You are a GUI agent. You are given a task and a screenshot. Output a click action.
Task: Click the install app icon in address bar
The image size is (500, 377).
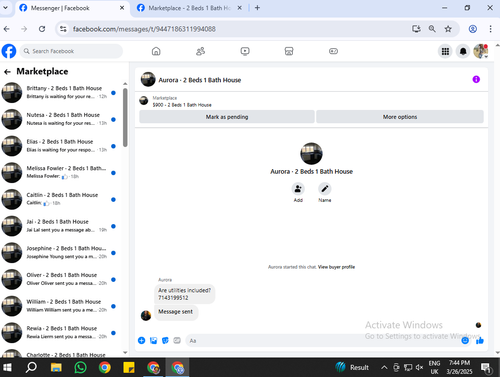tap(416, 29)
